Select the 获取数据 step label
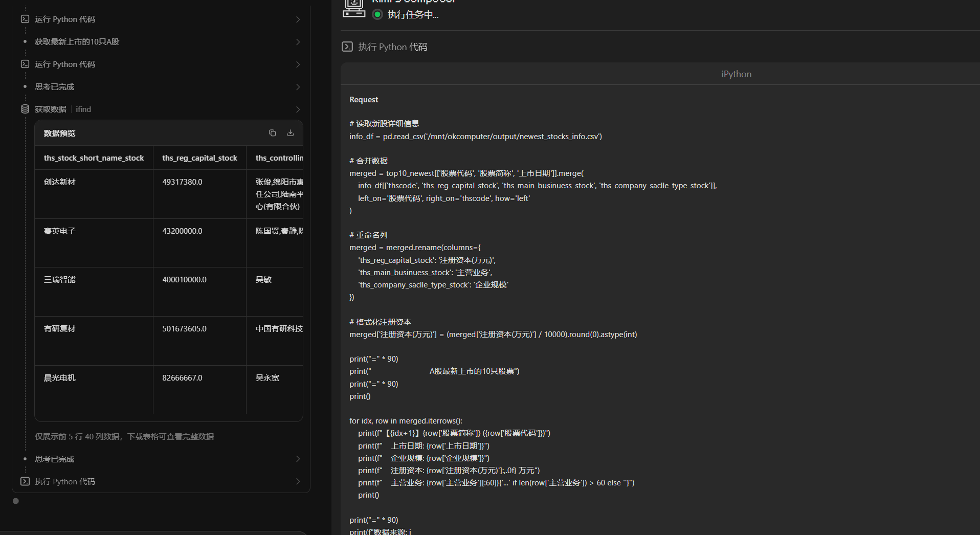 pyautogui.click(x=51, y=109)
